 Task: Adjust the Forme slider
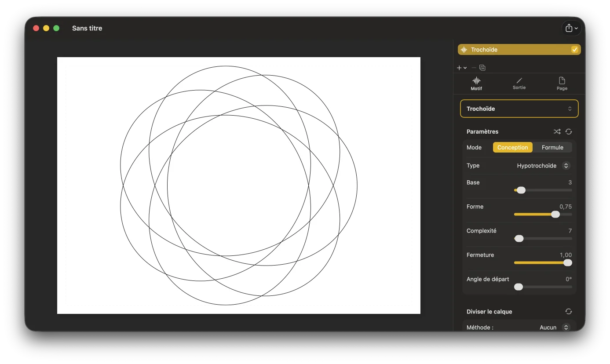[x=543, y=215]
